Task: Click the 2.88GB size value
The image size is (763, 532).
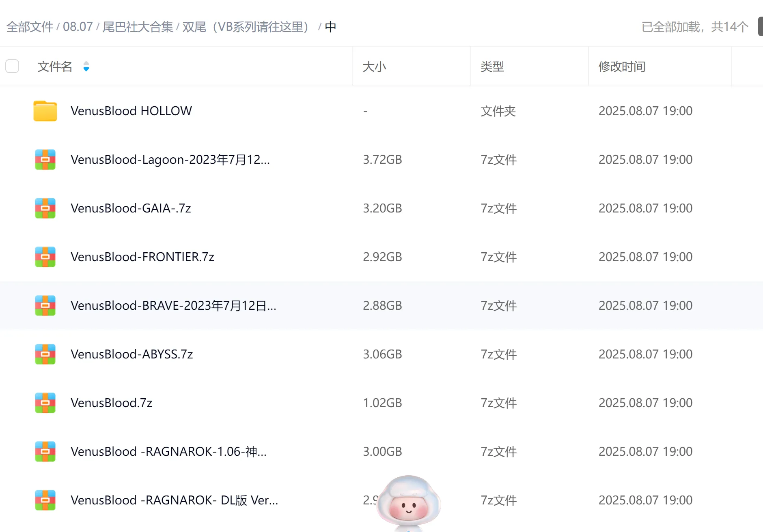Action: 382,305
